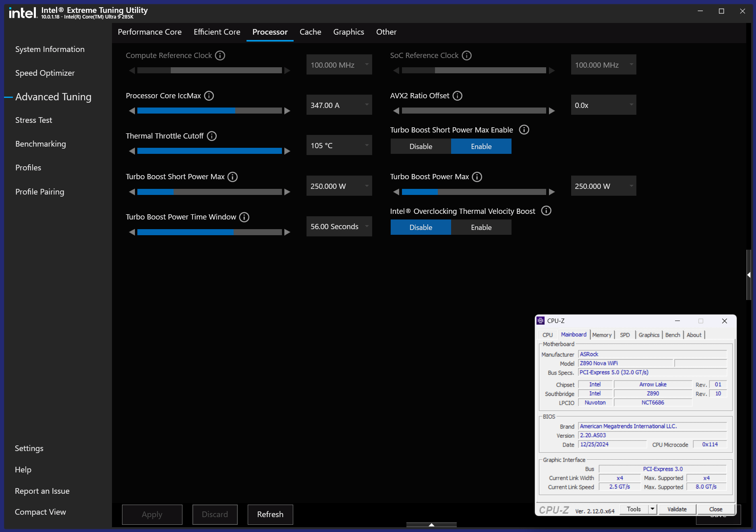The image size is (756, 532).
Task: Decrease Processor Core IccMax with left arrow
Action: point(132,111)
